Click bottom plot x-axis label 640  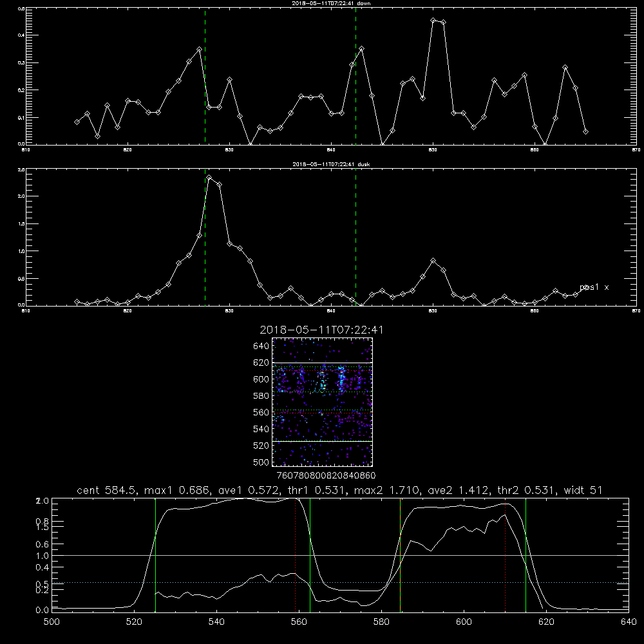[629, 622]
